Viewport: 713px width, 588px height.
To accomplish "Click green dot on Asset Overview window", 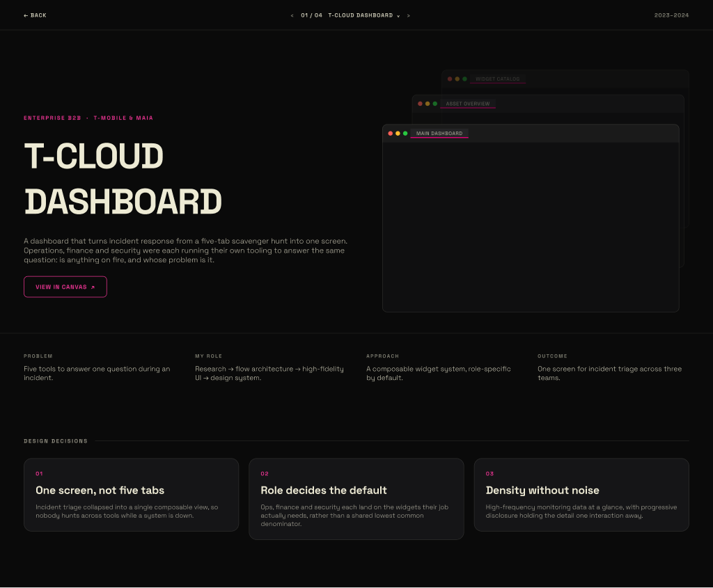I will (x=435, y=104).
